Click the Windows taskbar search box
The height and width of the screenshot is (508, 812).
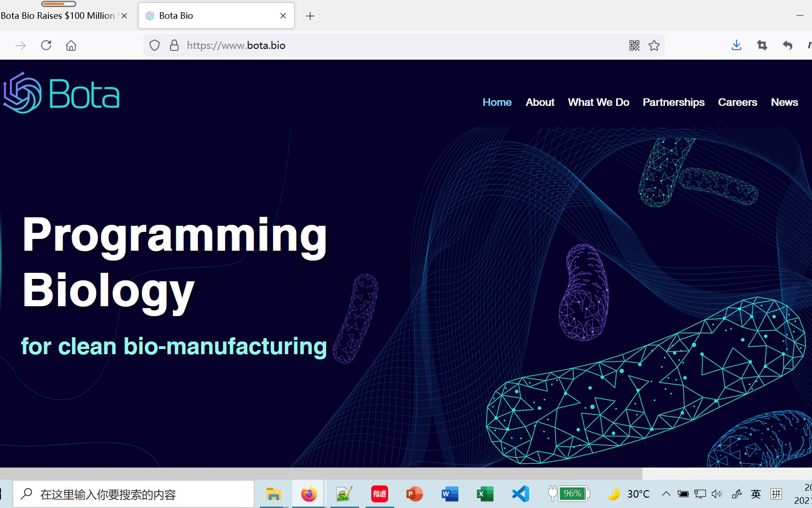pos(133,494)
